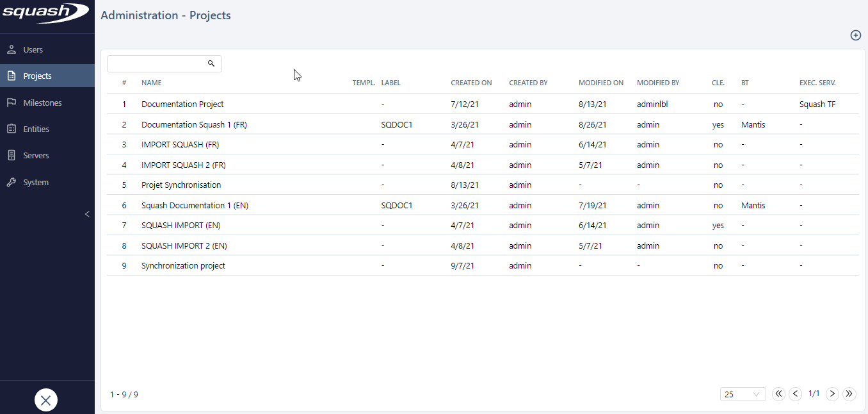Open the Squash Documentation 1 (EN) project
868x414 pixels.
click(195, 206)
